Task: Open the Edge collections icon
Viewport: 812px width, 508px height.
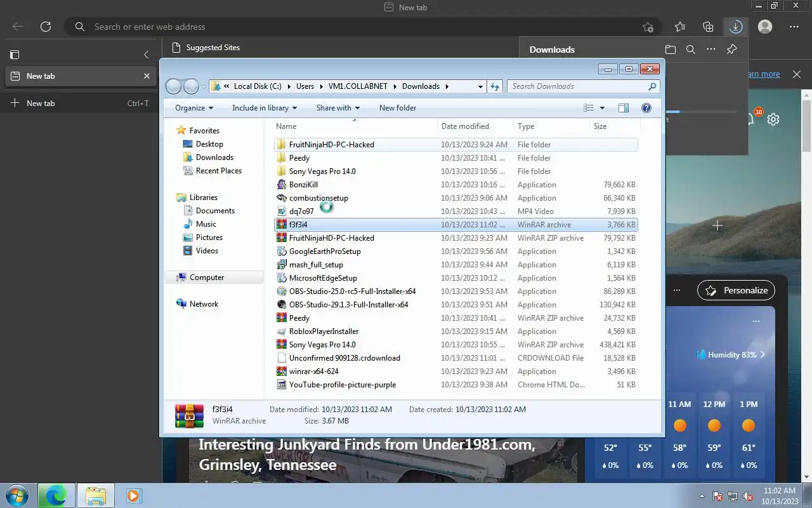Action: point(708,27)
